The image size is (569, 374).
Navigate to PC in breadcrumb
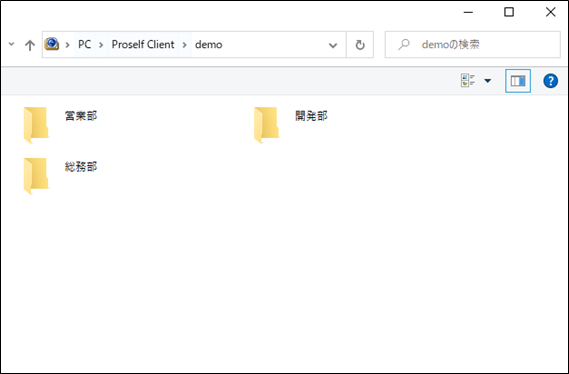pos(85,44)
